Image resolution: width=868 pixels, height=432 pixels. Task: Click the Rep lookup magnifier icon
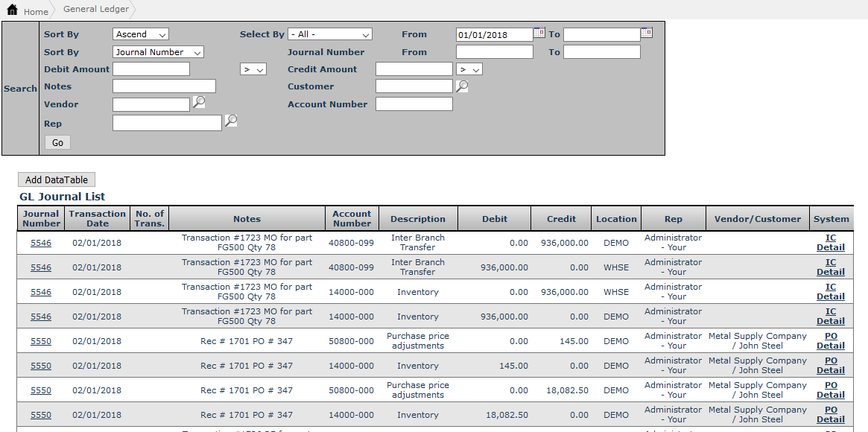click(231, 121)
